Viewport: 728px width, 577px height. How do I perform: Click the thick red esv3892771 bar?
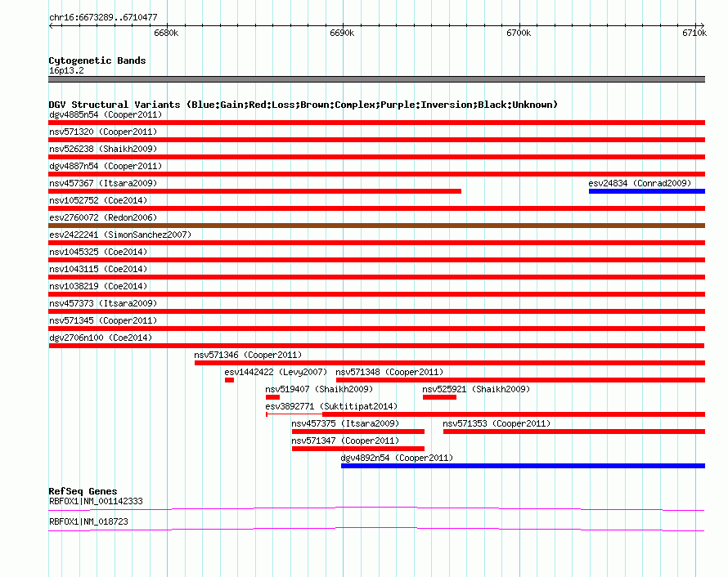pyautogui.click(x=514, y=414)
